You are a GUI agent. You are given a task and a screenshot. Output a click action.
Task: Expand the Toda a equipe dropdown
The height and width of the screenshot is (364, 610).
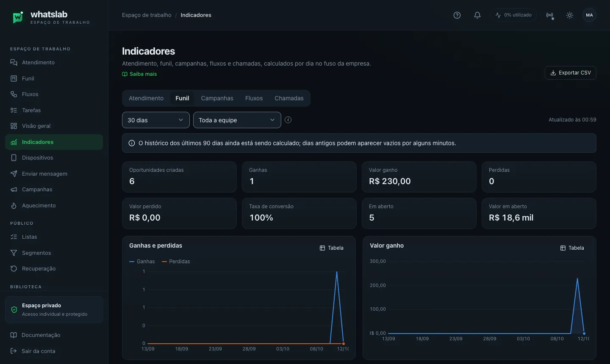[237, 120]
